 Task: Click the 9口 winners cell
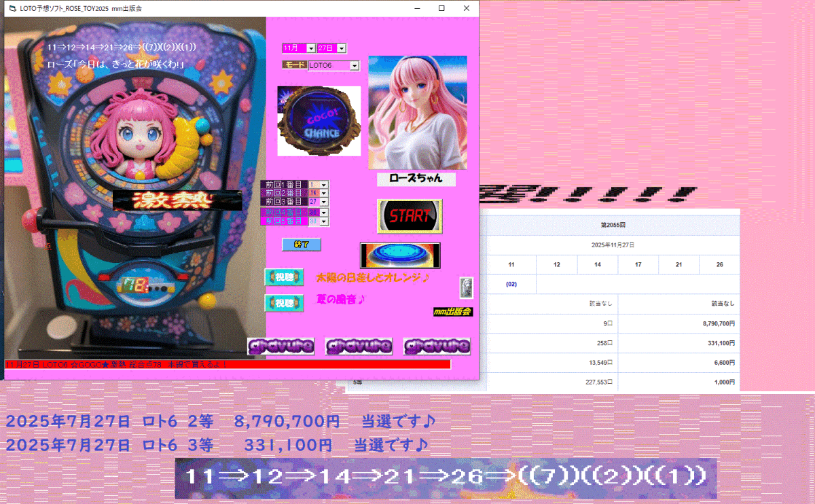(x=552, y=324)
